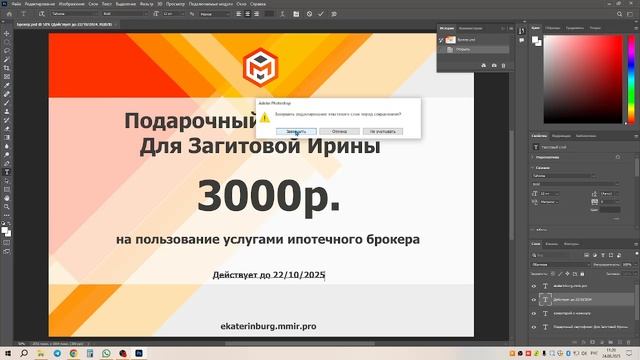
Task: Switch to the Библиотеки tab
Action: tap(586, 136)
